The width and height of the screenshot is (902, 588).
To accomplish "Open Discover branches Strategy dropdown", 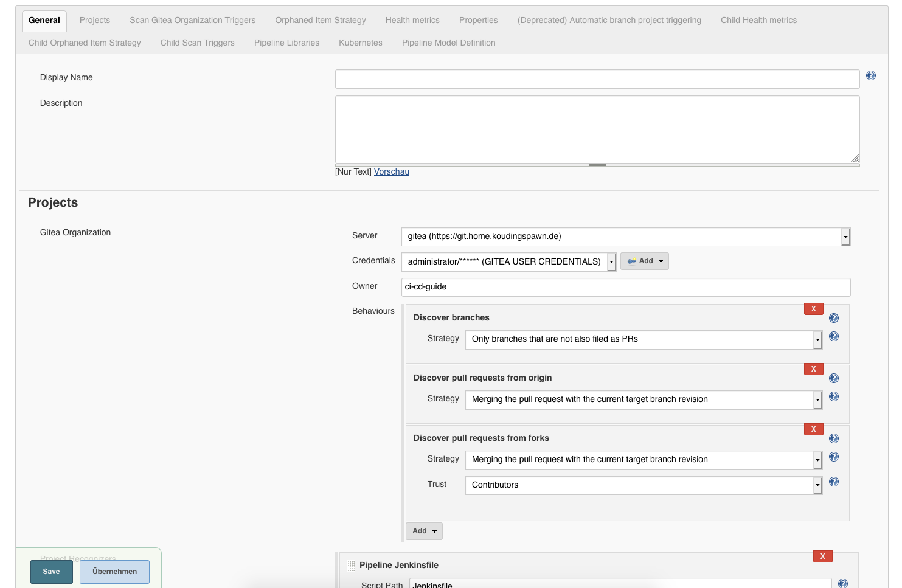I will pos(643,339).
